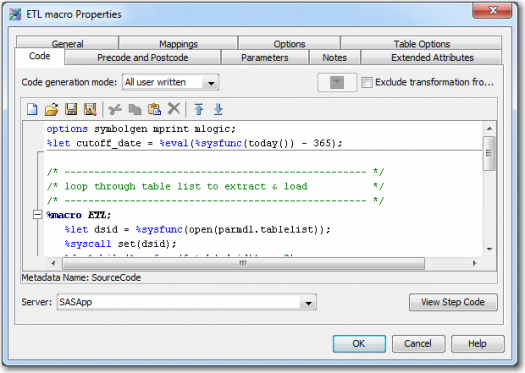Click the blue up-arrow toolbar icon
Viewport: 525px width, 373px height.
pos(199,109)
